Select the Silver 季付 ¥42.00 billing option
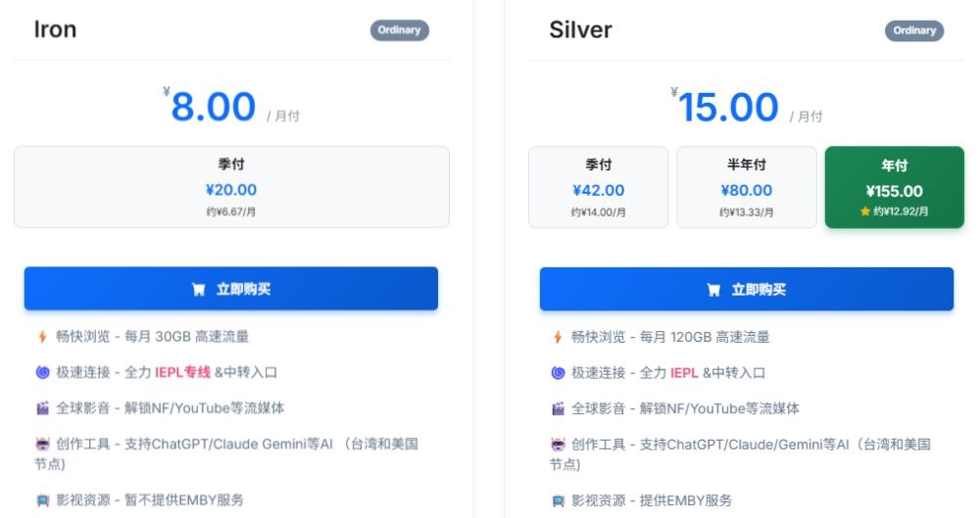The height and width of the screenshot is (518, 980). (598, 187)
